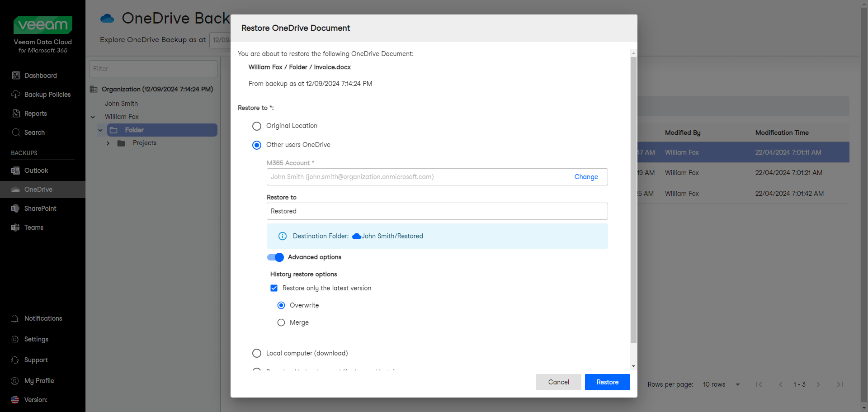
Task: Open Dashboard via its sidebar icon
Action: click(16, 76)
